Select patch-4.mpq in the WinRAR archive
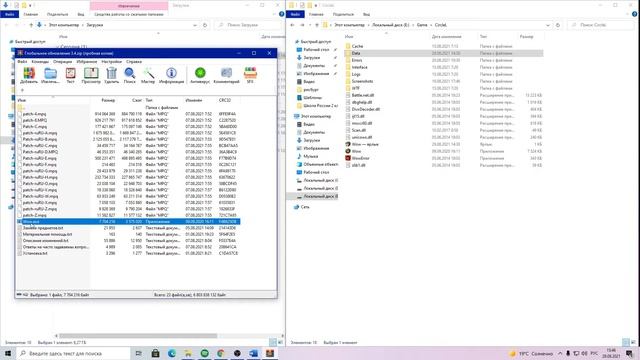640x360 pixels. click(34, 114)
